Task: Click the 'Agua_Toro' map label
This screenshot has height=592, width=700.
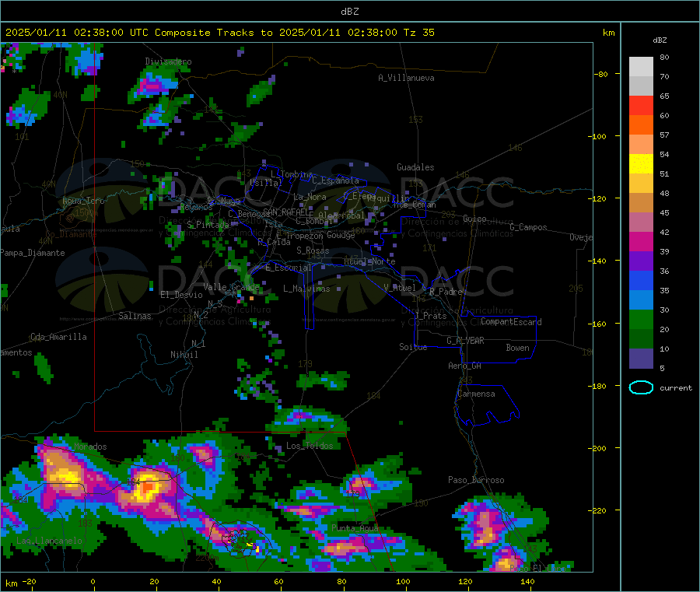Action: pos(83,201)
